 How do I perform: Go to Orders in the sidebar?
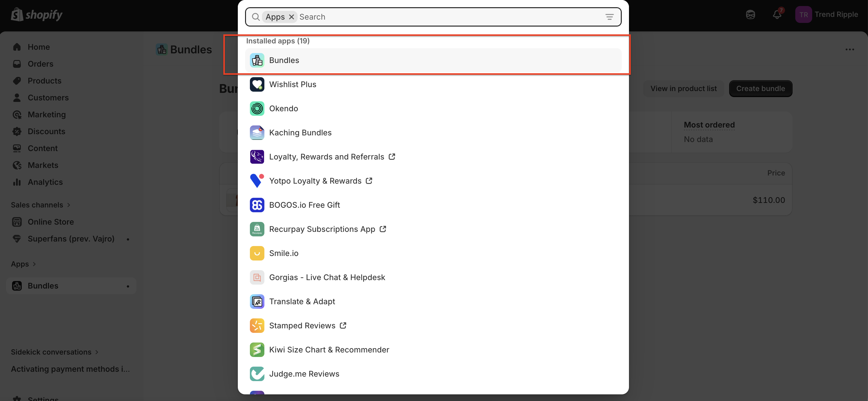(x=40, y=64)
